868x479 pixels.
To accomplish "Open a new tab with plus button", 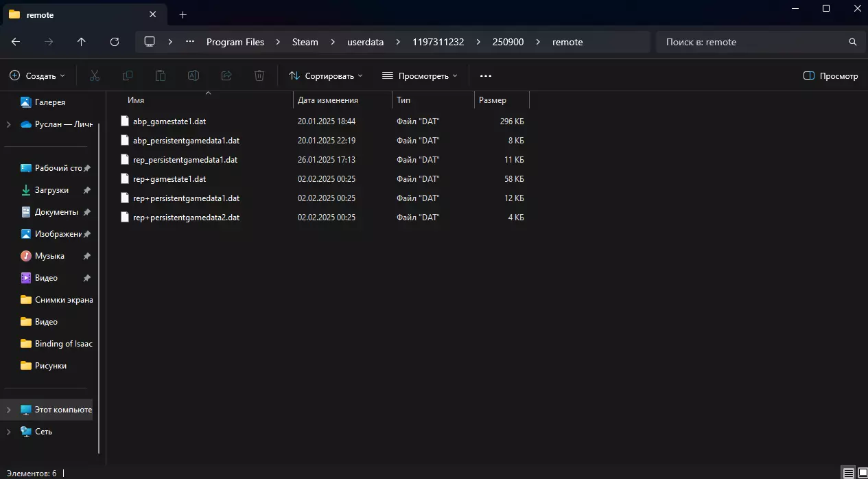I will tap(183, 14).
